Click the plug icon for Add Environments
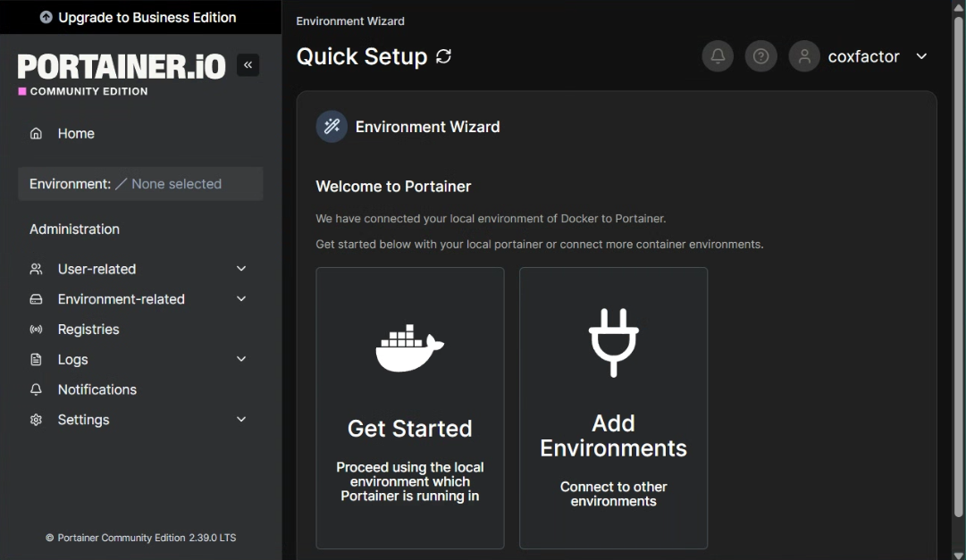966x560 pixels. pos(614,343)
